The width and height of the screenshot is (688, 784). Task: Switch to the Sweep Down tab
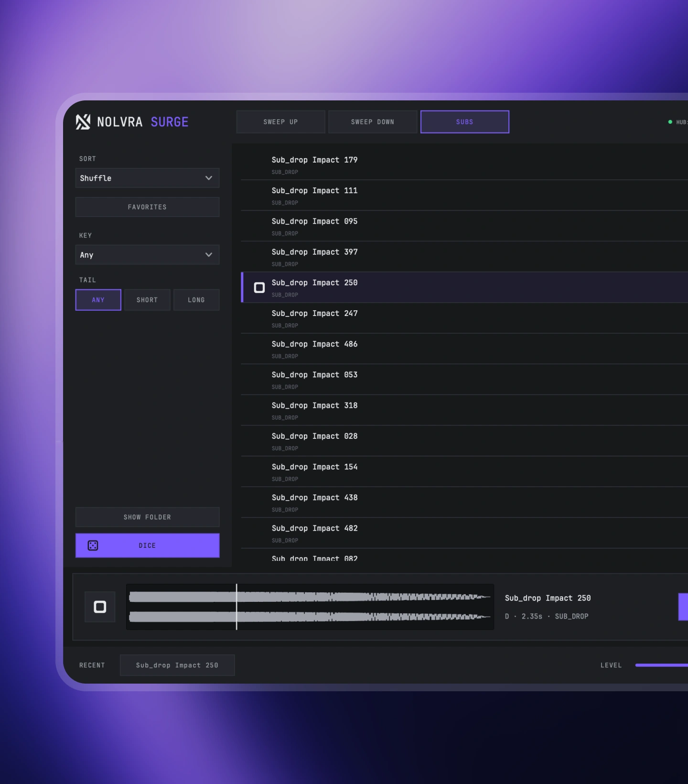click(x=373, y=122)
